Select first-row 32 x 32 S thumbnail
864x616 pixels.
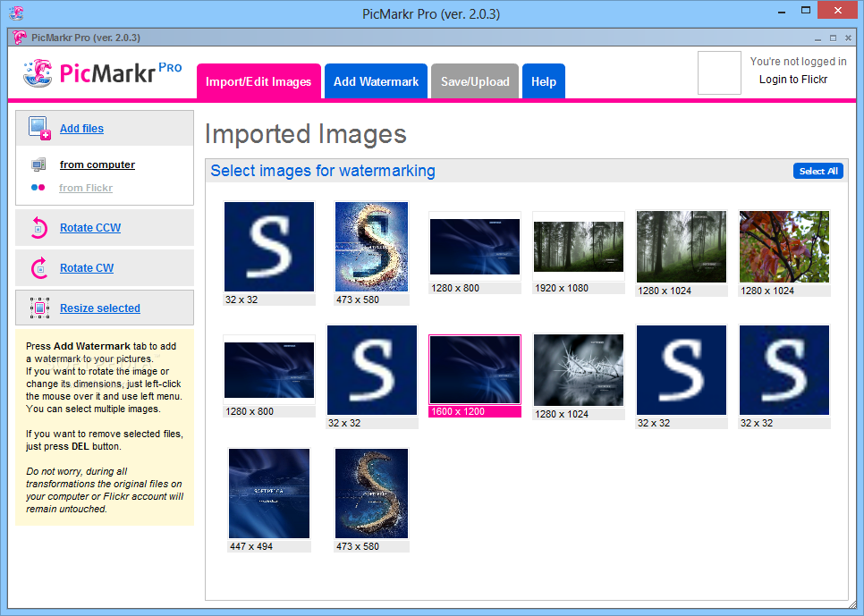pos(269,246)
